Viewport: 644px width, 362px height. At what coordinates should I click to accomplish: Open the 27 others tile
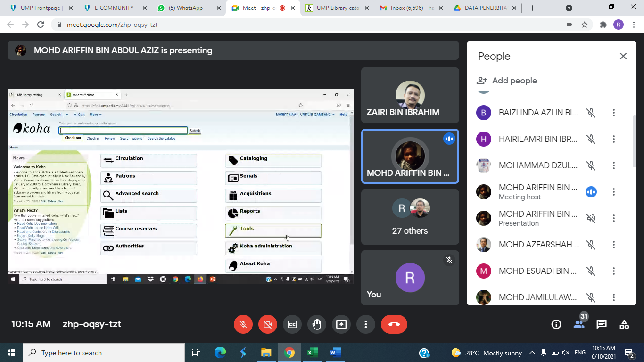pyautogui.click(x=410, y=217)
